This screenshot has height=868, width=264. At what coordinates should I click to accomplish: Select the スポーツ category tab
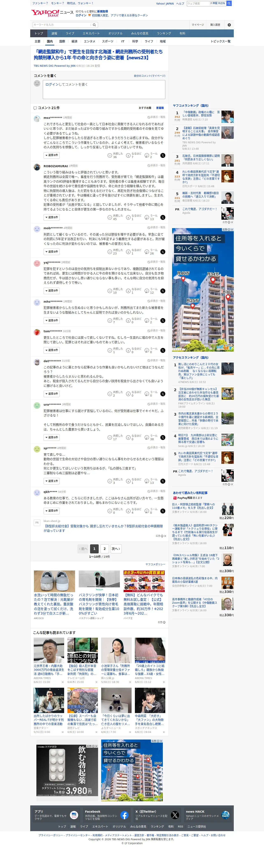(x=108, y=41)
